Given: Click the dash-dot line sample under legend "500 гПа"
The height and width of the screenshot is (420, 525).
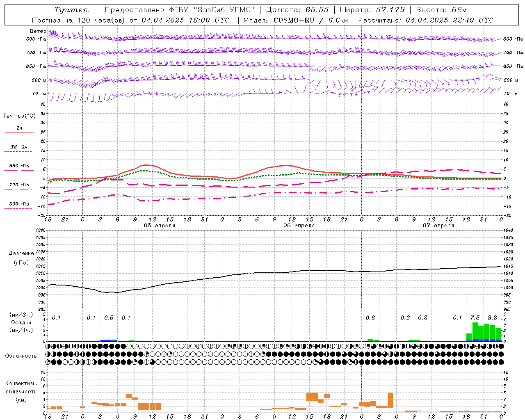Looking at the screenshot, I should pyautogui.click(x=18, y=208).
